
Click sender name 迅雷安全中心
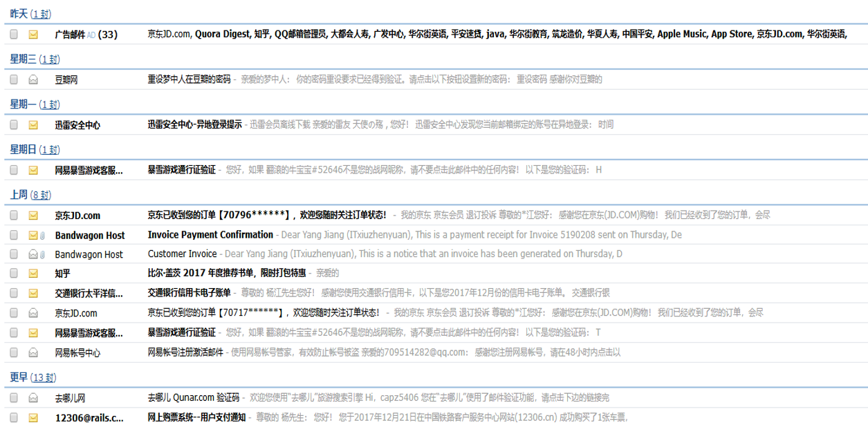(x=77, y=126)
